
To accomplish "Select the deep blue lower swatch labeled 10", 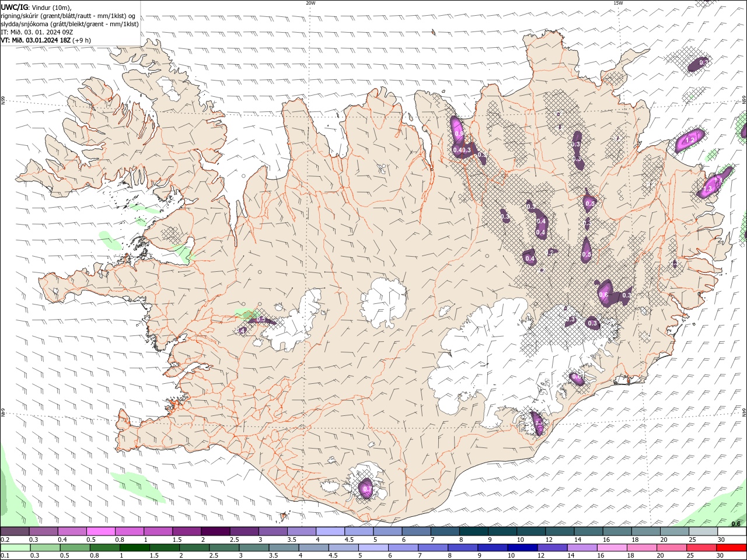I will coord(522,548).
